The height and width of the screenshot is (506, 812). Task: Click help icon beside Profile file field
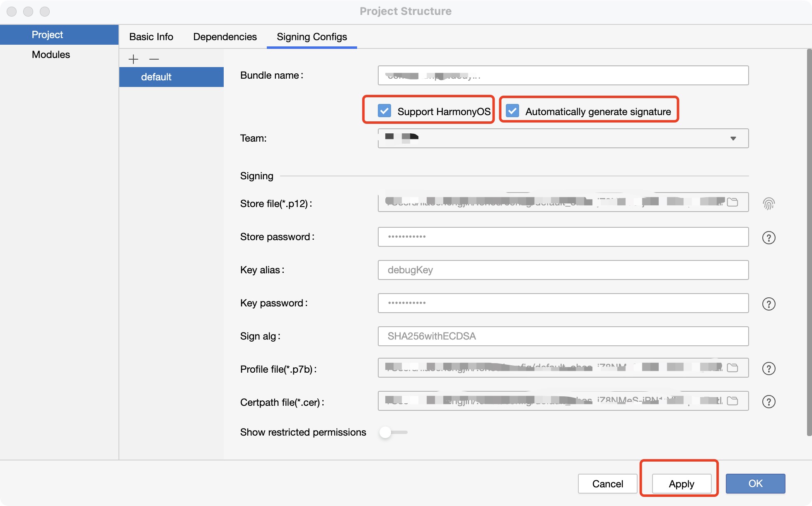click(768, 369)
